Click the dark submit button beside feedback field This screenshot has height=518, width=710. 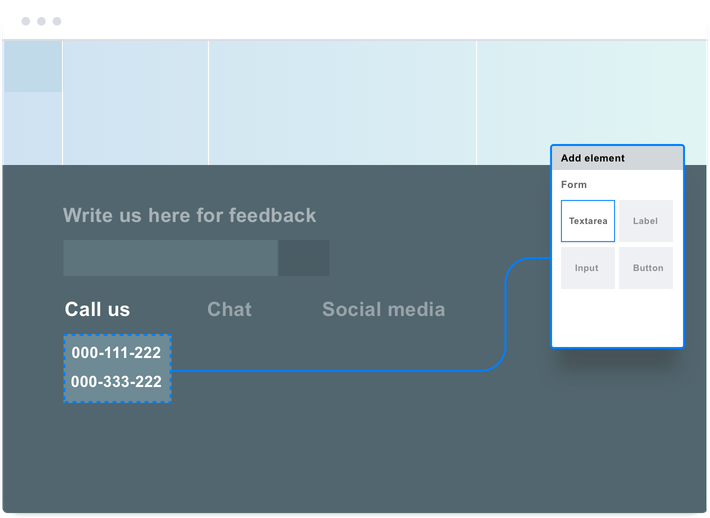304,258
